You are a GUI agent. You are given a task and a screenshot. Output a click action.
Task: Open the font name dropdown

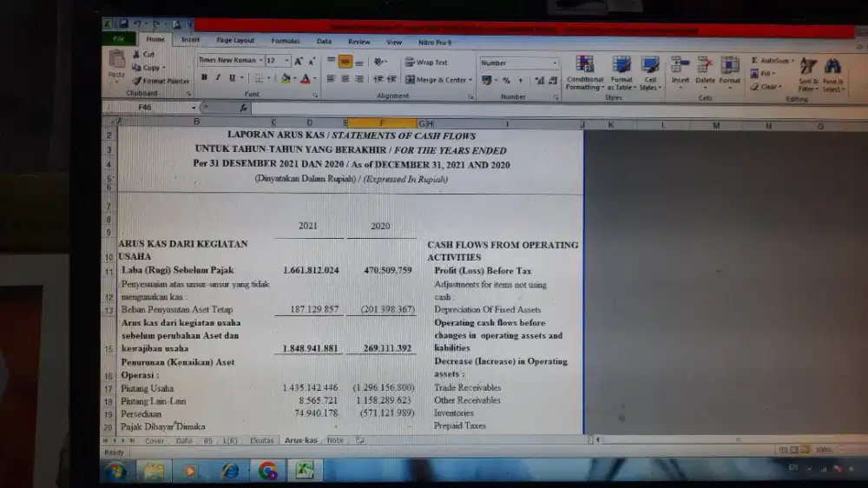[x=260, y=61]
